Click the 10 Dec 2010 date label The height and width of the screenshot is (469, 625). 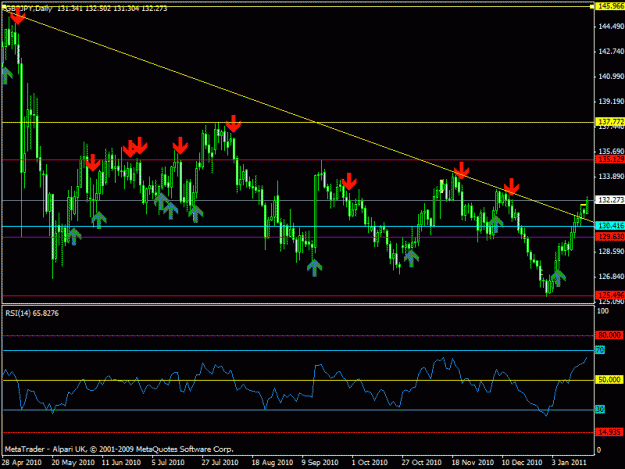522,462
